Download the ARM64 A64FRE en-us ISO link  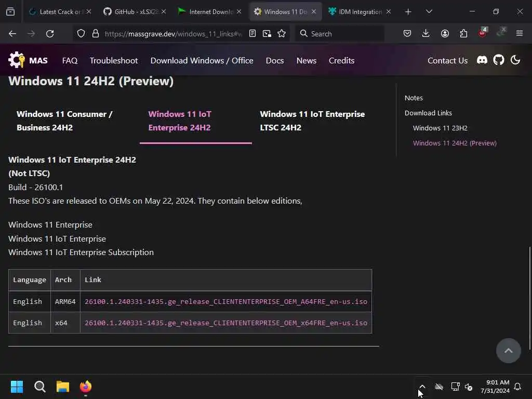226,302
